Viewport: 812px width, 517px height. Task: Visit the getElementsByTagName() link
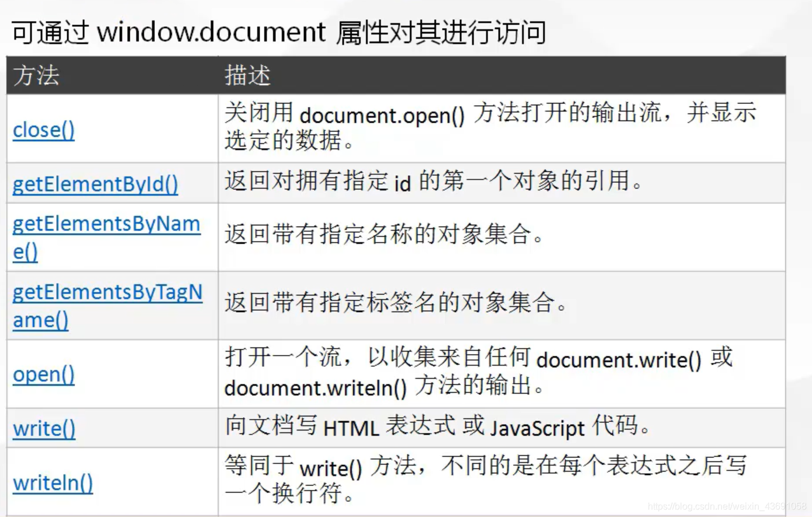pos(108,306)
